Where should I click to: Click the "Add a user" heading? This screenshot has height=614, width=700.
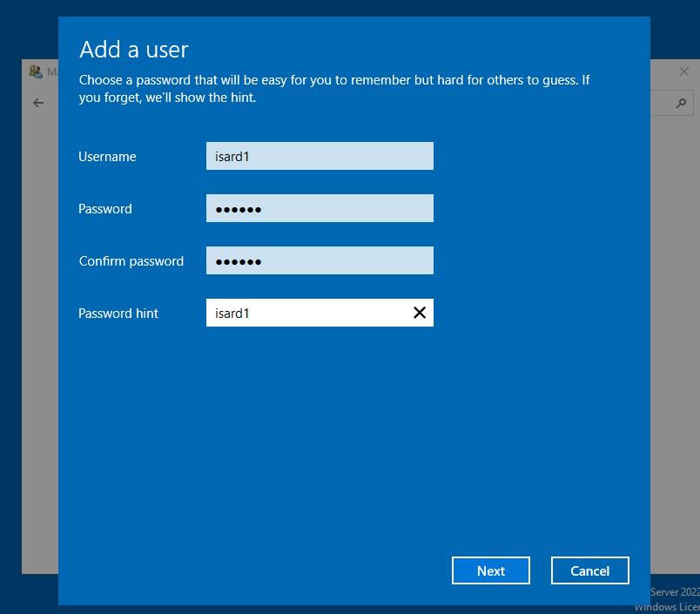pos(134,49)
